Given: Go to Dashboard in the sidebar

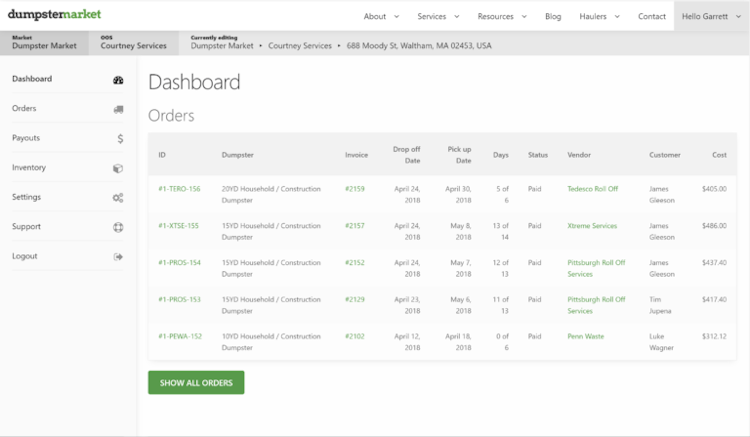Looking at the screenshot, I should 32,79.
